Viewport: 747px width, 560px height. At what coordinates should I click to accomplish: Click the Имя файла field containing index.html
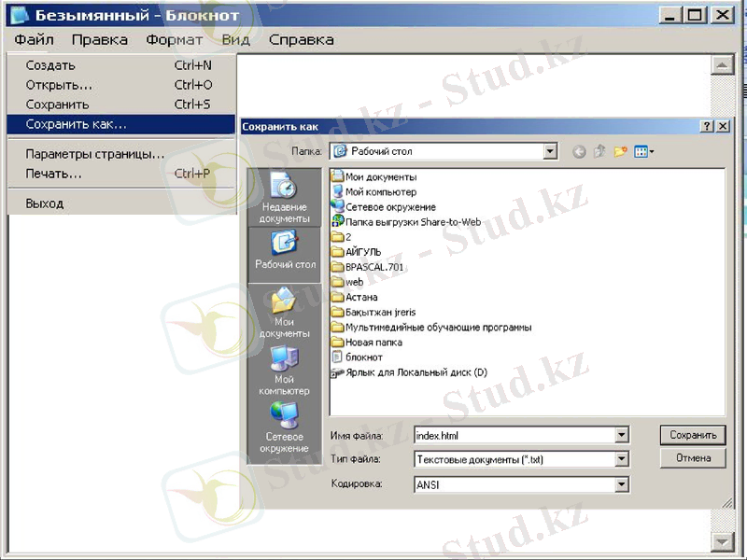point(514,435)
